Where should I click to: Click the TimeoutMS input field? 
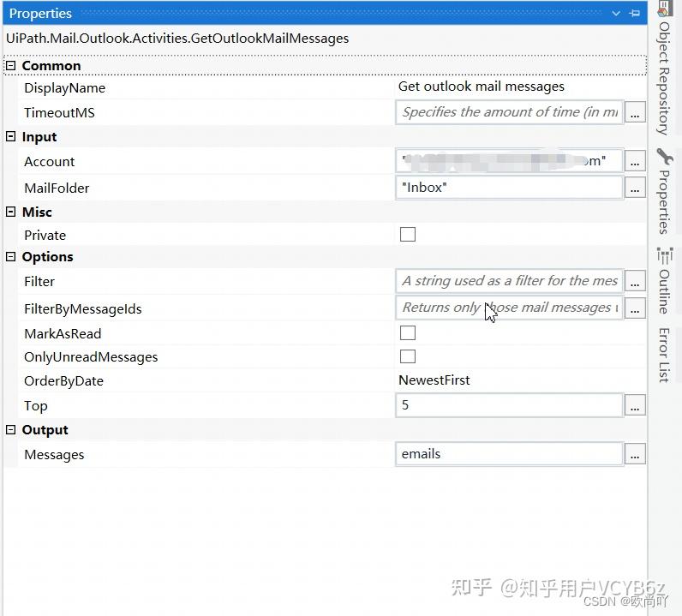coord(509,112)
